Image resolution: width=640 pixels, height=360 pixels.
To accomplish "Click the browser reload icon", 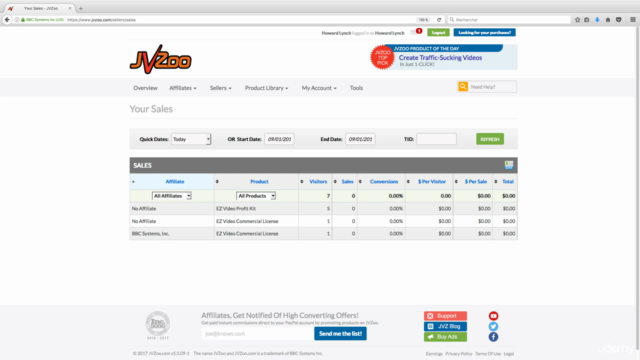I will click(439, 20).
